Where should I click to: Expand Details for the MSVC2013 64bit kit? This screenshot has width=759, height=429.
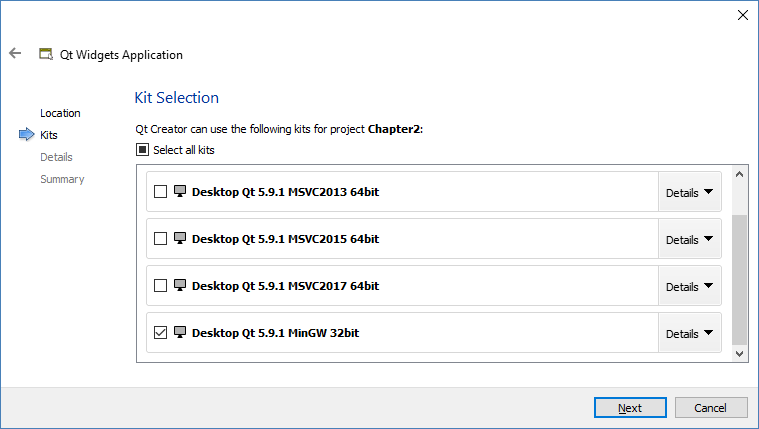690,192
